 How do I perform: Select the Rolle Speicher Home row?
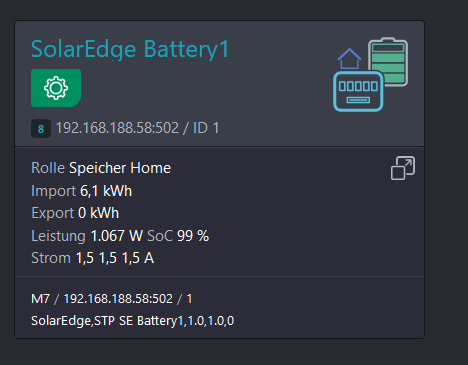pos(101,168)
